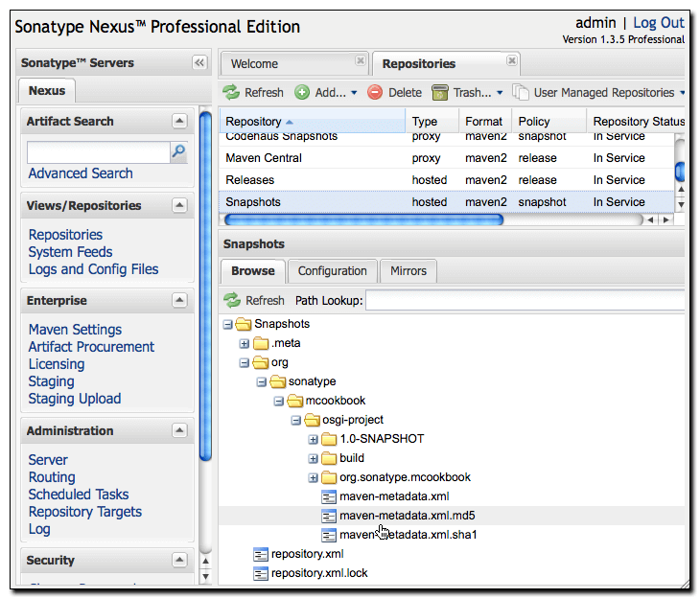This screenshot has height=599, width=700.
Task: Collapse the Enterprise panel
Action: click(179, 300)
